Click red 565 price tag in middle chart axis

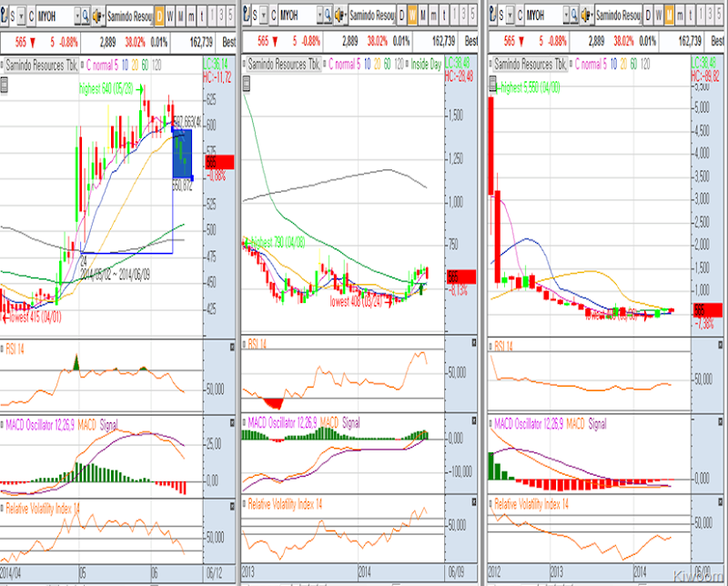coord(461,277)
